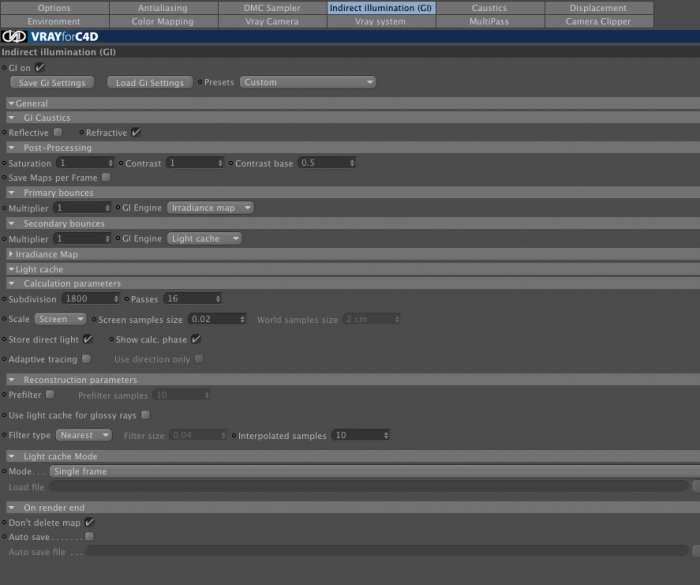This screenshot has width=700, height=585.
Task: Click the Secondary bounces Multiplier field
Action: coord(82,238)
